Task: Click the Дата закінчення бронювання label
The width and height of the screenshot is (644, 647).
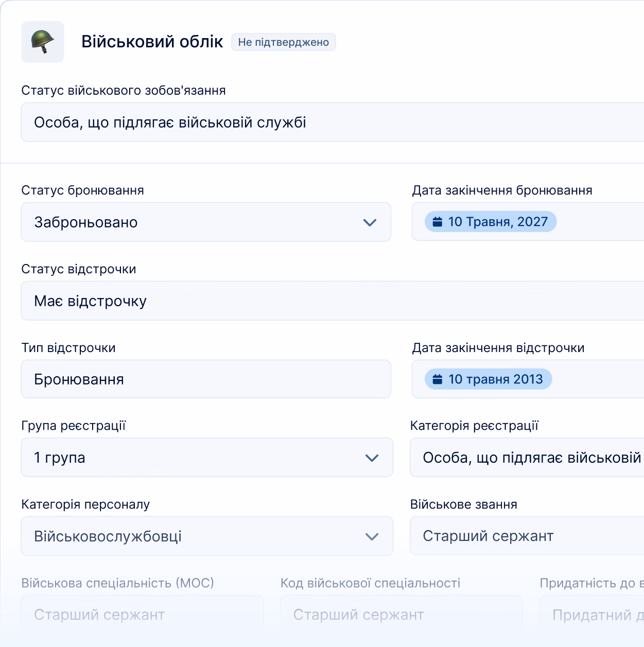Action: pos(502,190)
